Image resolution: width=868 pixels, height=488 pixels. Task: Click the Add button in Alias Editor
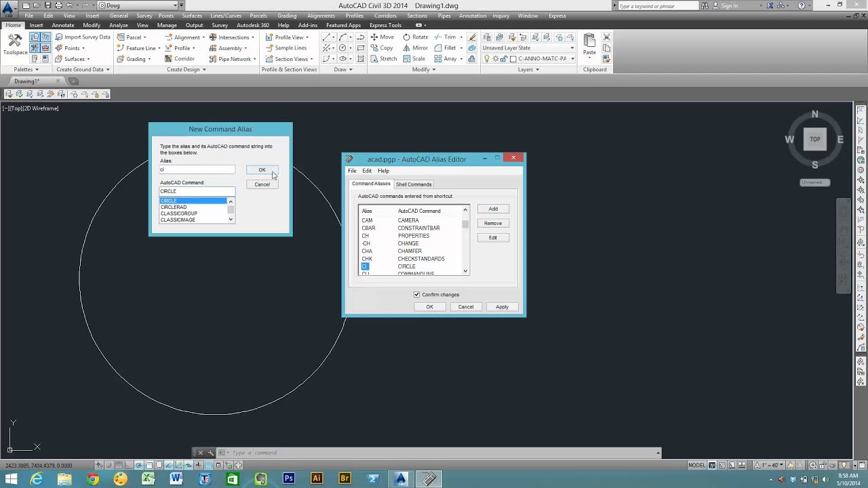pos(493,209)
